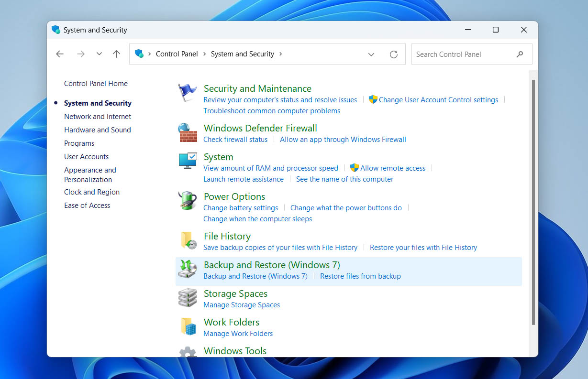Screen dimensions: 588x379
Task: Open the Backup and Restore drive icon
Action: tap(187, 269)
